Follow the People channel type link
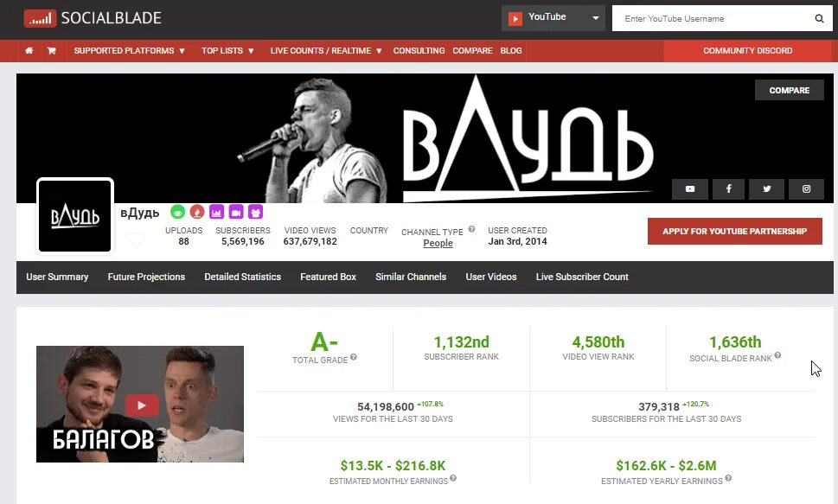This screenshot has height=504, width=838. pyautogui.click(x=438, y=243)
